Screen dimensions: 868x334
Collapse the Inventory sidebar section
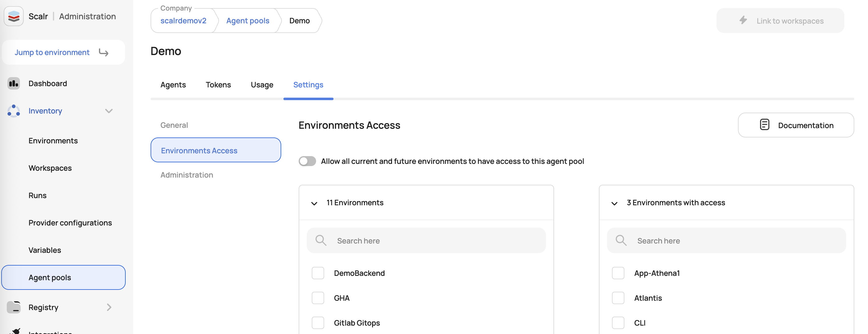point(109,111)
